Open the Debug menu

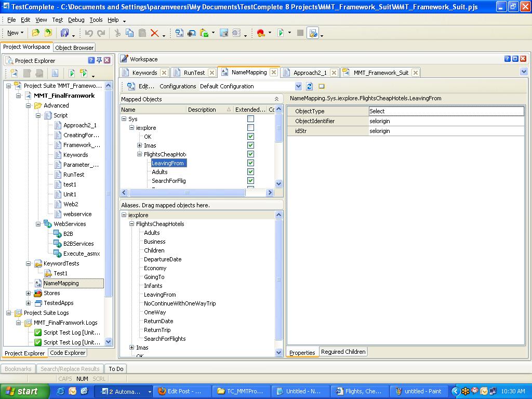[x=76, y=20]
